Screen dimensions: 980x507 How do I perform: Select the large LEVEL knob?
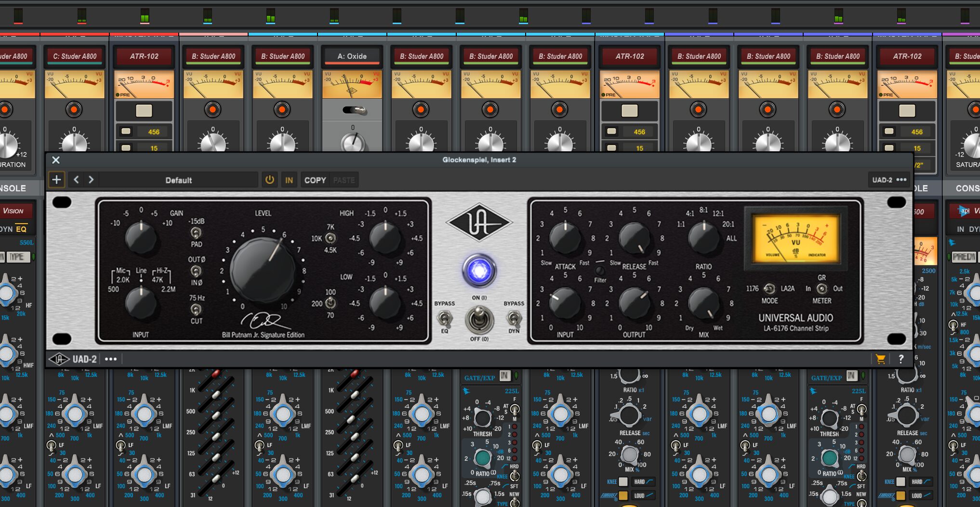tap(263, 270)
